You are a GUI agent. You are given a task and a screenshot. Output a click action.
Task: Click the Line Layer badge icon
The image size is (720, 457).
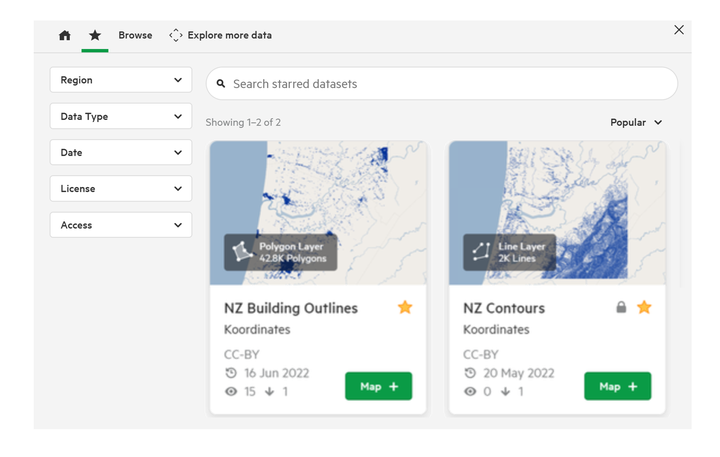tap(481, 252)
